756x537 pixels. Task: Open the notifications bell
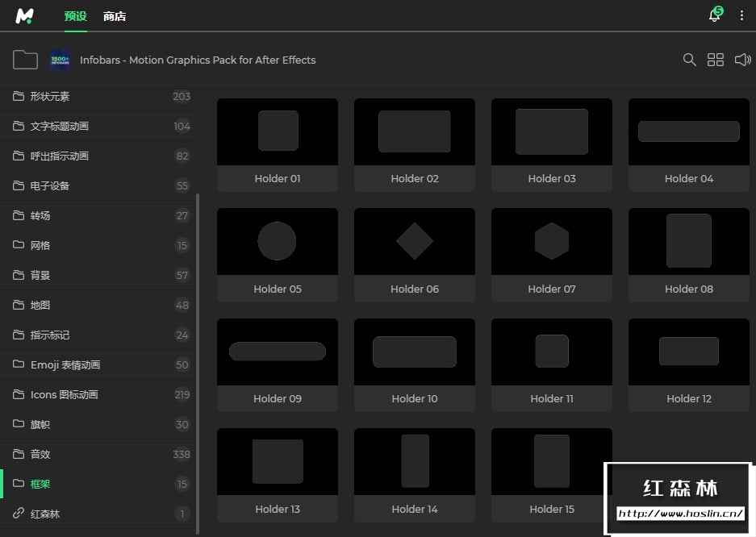(715, 15)
